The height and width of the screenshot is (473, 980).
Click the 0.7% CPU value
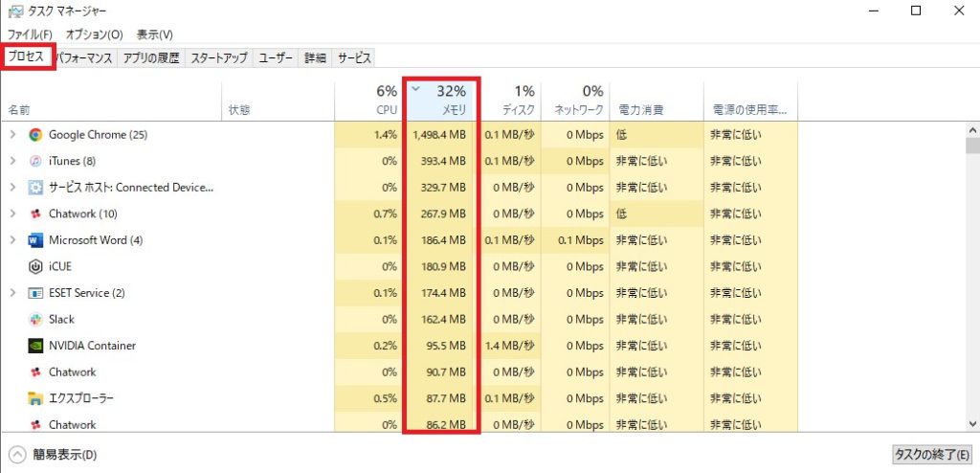coord(386,214)
